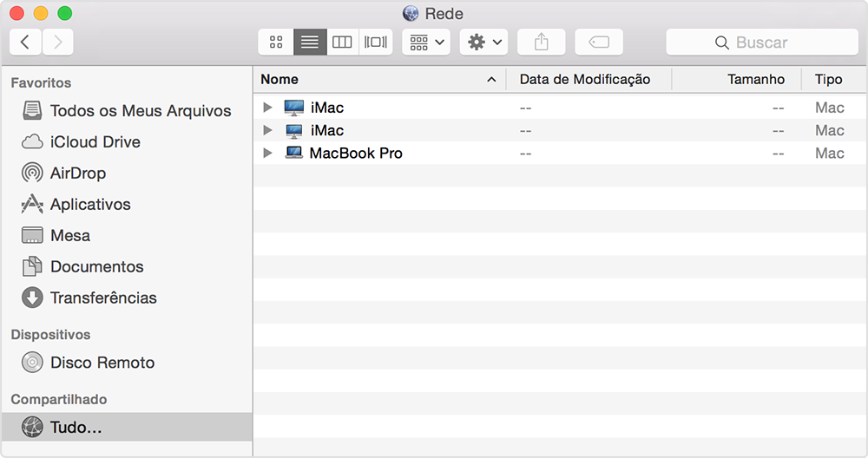The image size is (868, 458).
Task: Go back with the left arrow
Action: click(x=25, y=42)
